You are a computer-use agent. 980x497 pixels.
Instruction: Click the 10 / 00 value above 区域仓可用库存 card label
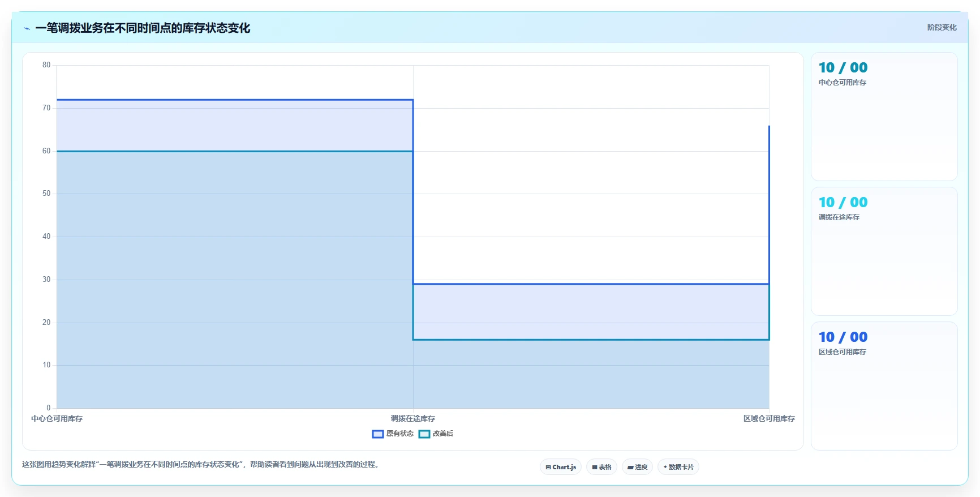point(843,337)
